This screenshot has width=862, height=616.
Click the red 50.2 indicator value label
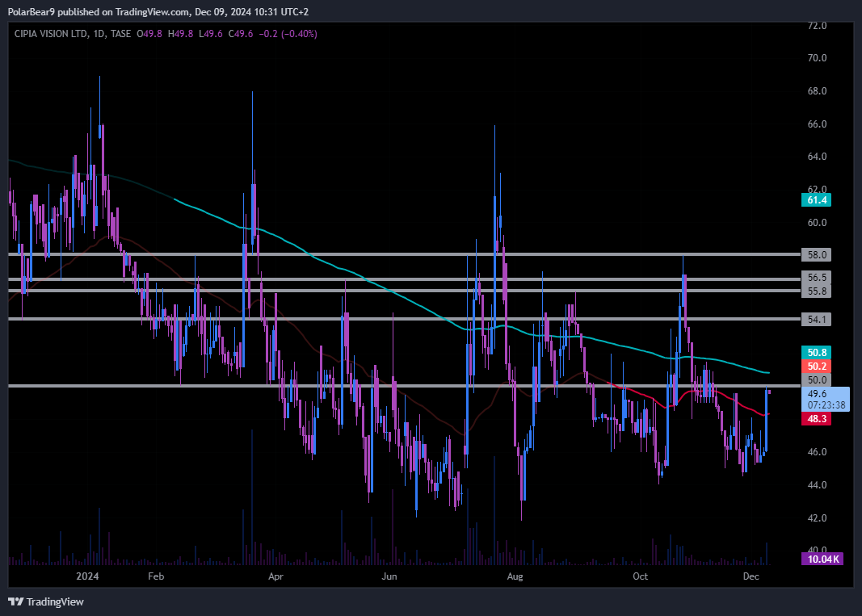818,367
